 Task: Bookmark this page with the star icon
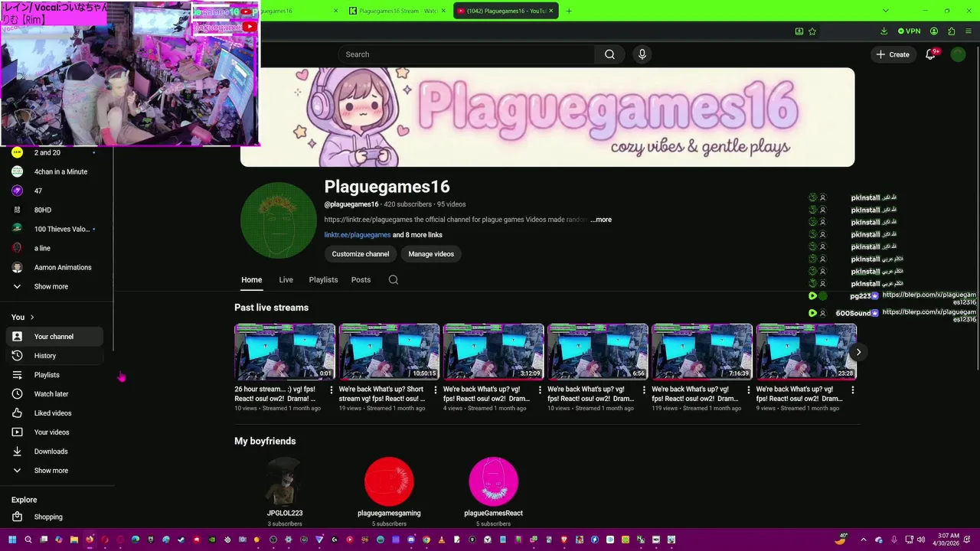point(812,31)
